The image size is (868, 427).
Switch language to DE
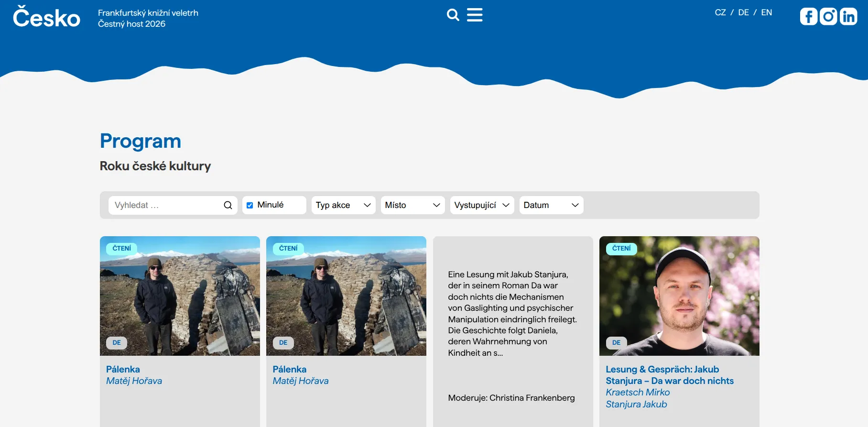[743, 12]
